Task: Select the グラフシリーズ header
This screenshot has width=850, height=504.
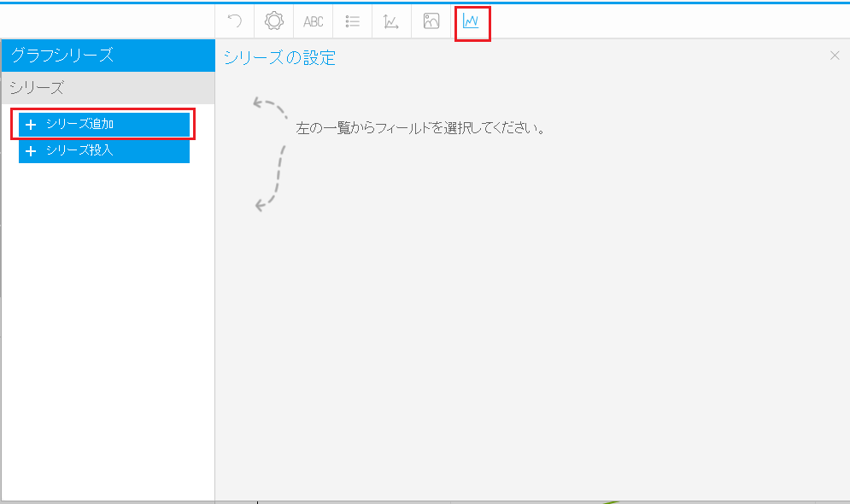Action: [x=108, y=56]
